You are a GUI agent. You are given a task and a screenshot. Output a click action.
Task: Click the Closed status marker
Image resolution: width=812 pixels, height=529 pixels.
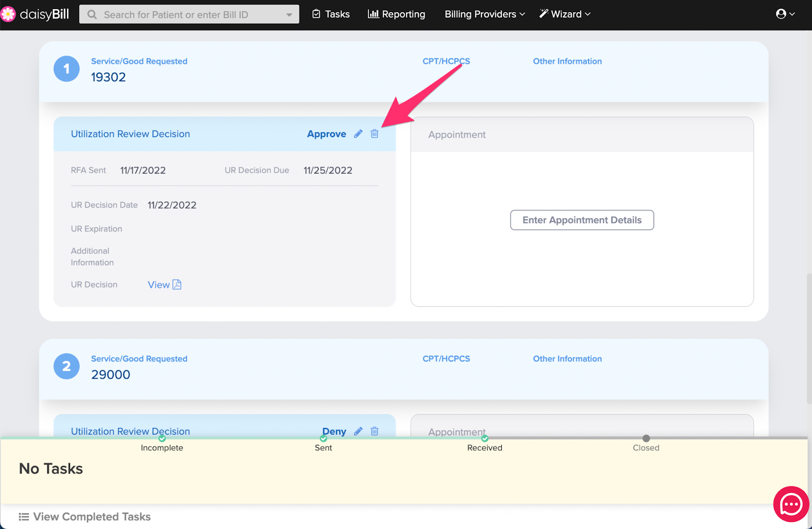(646, 438)
